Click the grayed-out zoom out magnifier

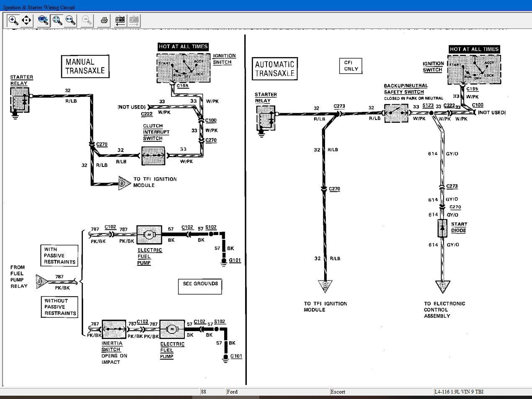click(87, 20)
